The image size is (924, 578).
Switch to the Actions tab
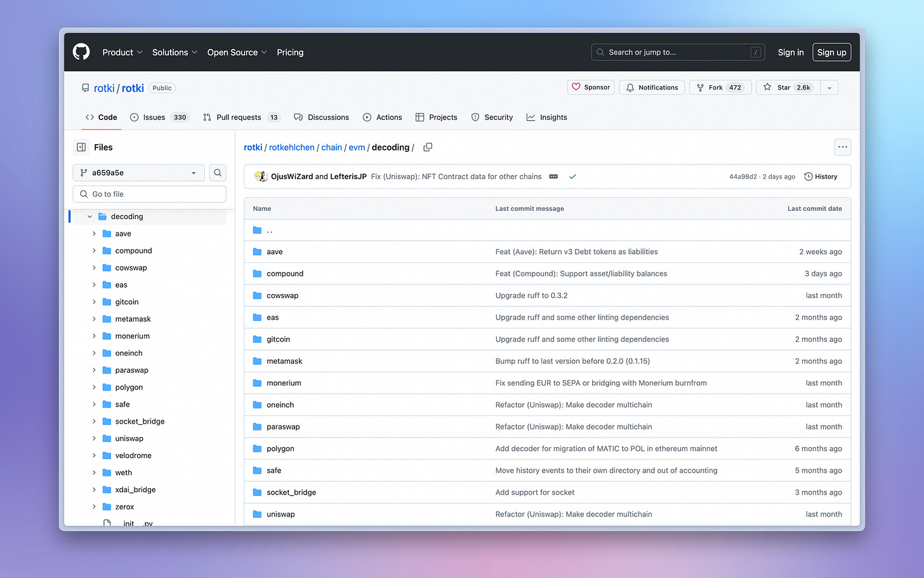pyautogui.click(x=383, y=118)
